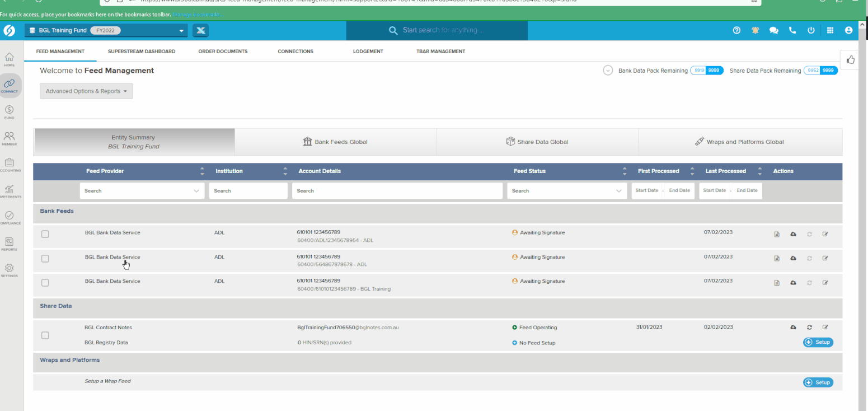The image size is (868, 411).
Task: Click the edit icon for BGL Contract Notes
Action: (825, 328)
